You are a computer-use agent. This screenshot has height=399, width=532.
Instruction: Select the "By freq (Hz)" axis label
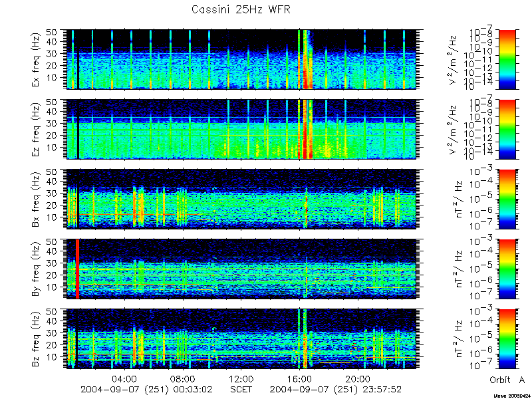coord(36,269)
